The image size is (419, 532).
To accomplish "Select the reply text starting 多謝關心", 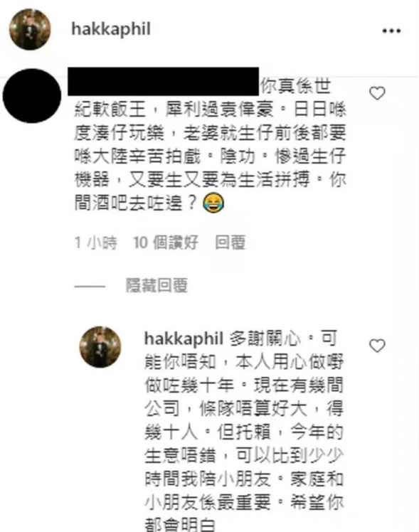I will 244,431.
